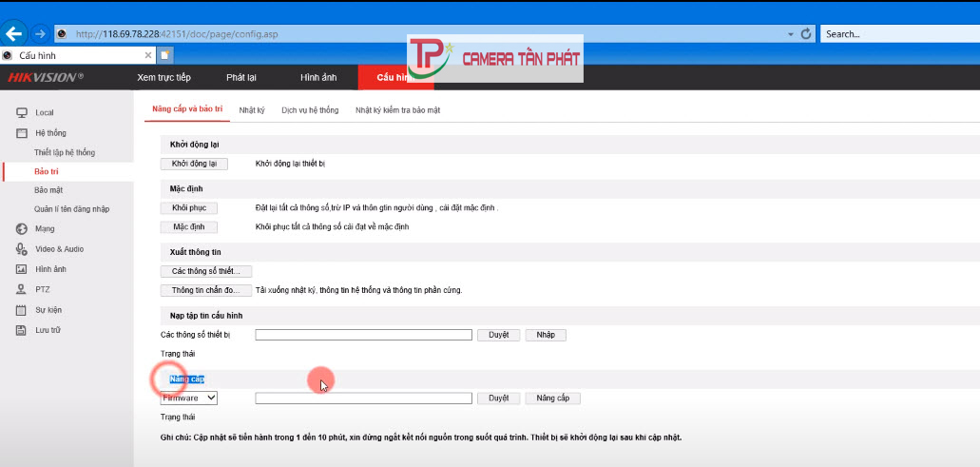Open Bảo mật sidebar item

pos(48,190)
